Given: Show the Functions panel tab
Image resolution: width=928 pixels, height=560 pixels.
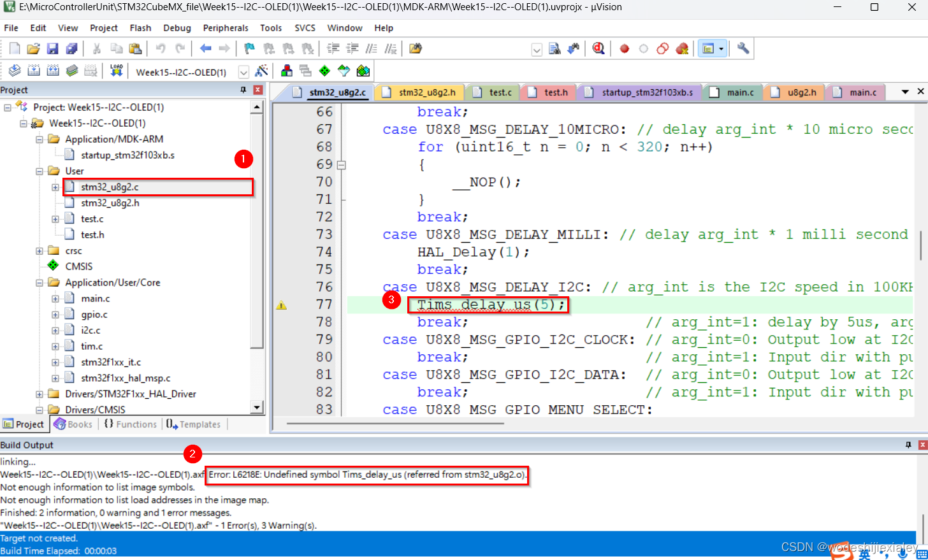Looking at the screenshot, I should tap(130, 424).
